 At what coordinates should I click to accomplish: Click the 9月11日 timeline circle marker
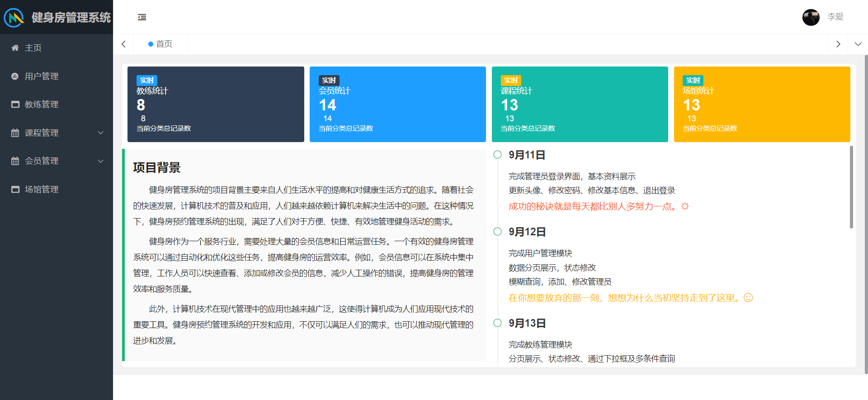(x=497, y=155)
